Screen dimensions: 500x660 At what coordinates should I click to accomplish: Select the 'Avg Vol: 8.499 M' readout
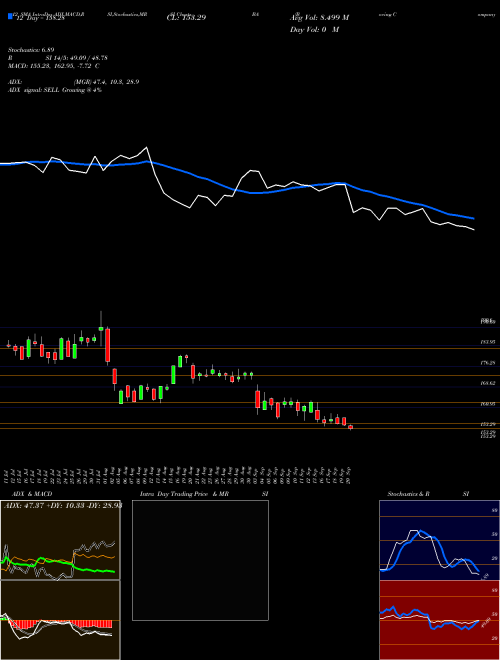tap(319, 18)
